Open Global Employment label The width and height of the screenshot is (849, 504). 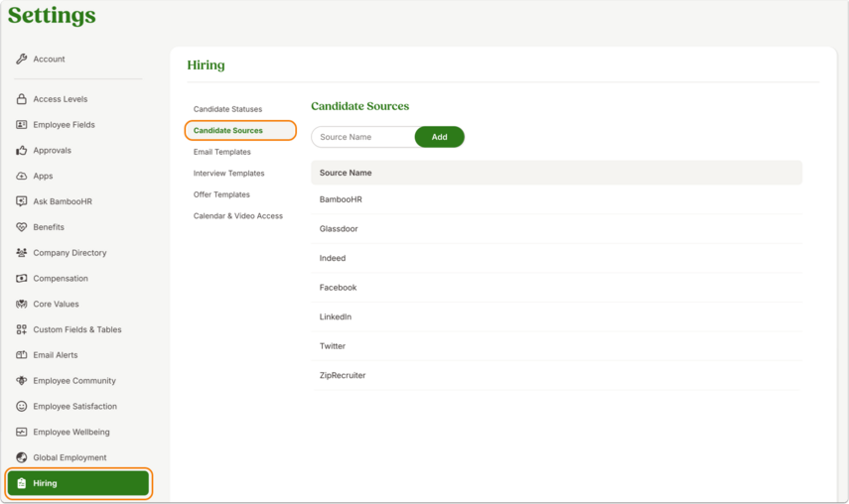click(x=70, y=457)
